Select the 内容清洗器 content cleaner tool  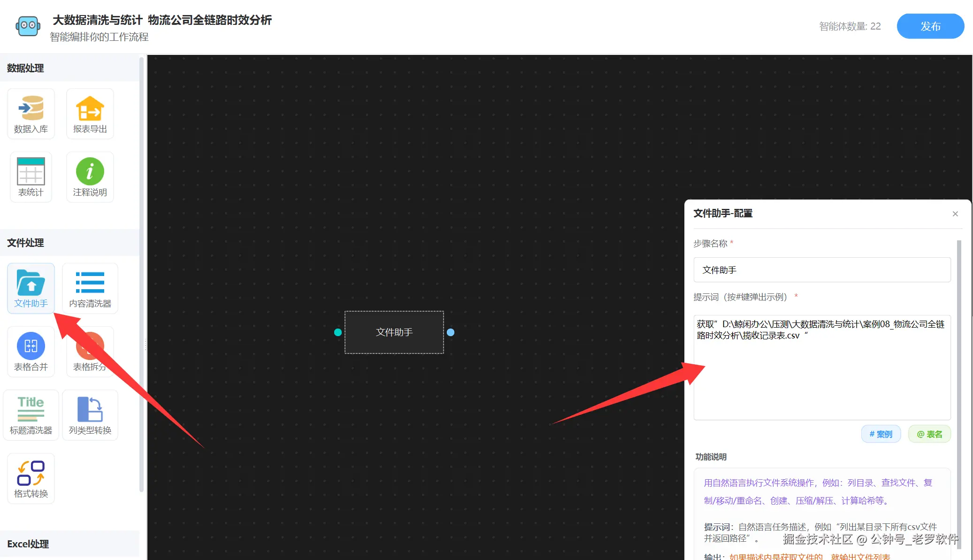click(90, 288)
